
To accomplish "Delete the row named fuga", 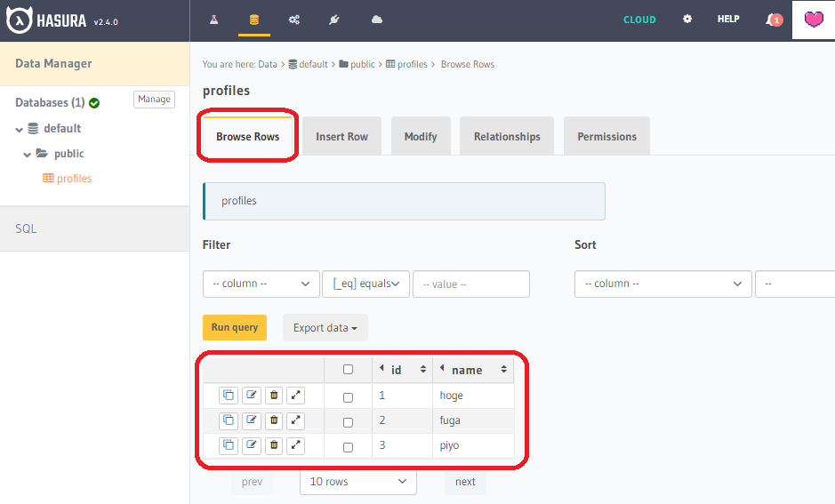I will click(x=274, y=420).
